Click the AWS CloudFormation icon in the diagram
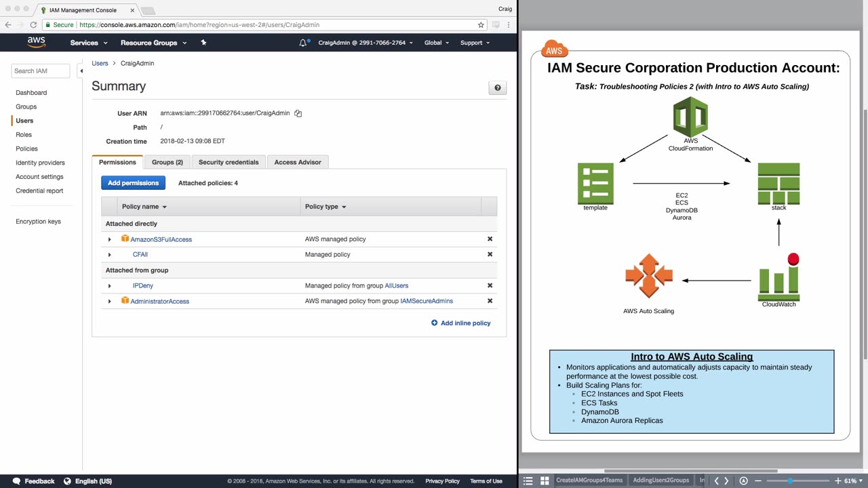Viewport: 868px width, 488px height. click(690, 117)
